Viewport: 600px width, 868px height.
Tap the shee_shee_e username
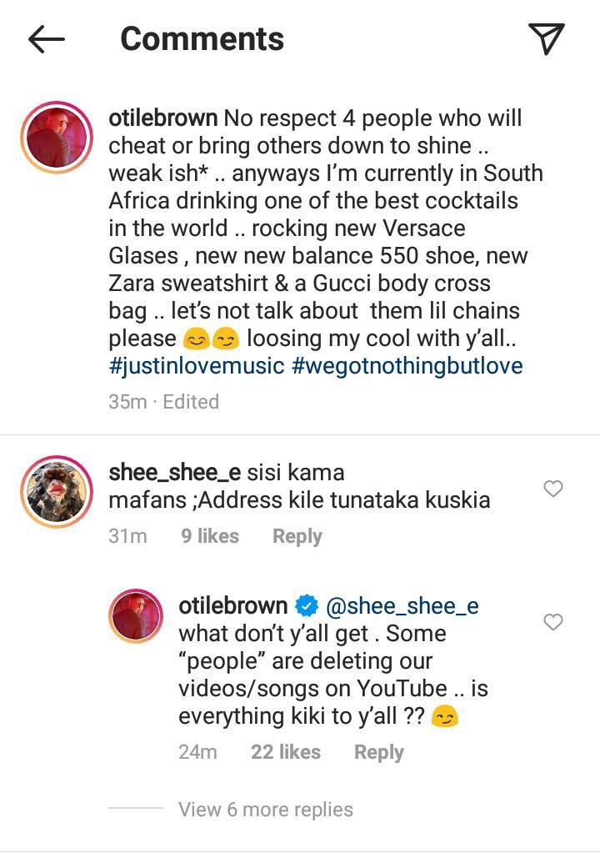175,473
